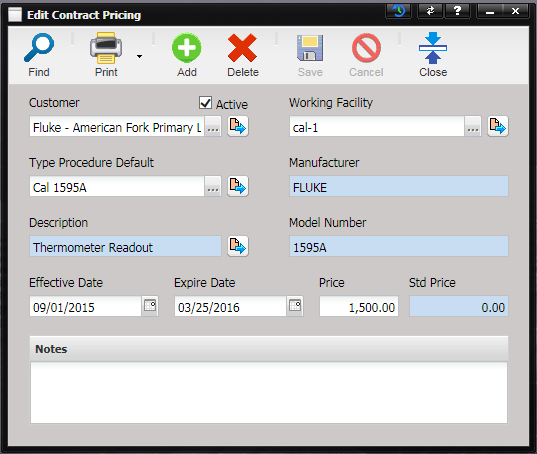Open the Effective Date calendar picker
537x454 pixels.
click(x=150, y=306)
